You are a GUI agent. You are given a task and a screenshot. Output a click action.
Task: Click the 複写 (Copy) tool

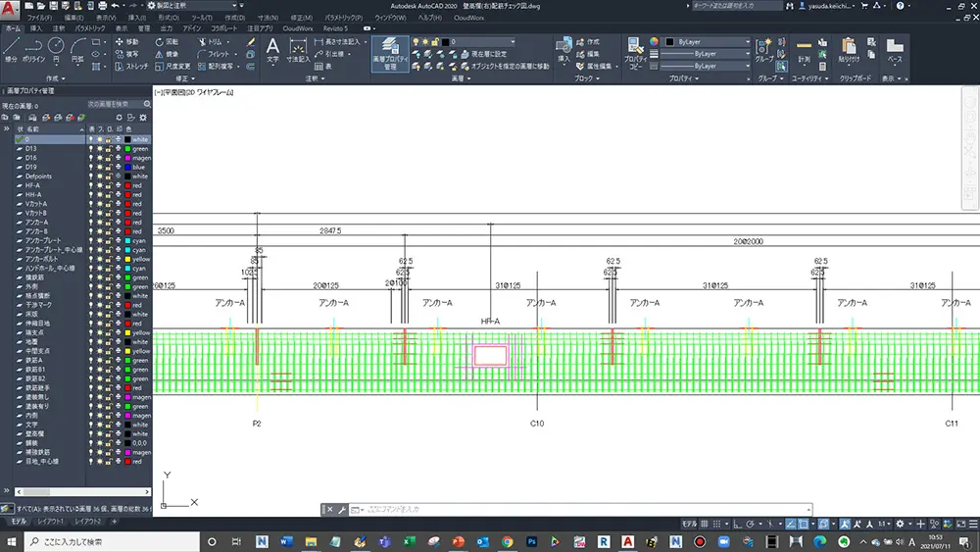[x=127, y=54]
